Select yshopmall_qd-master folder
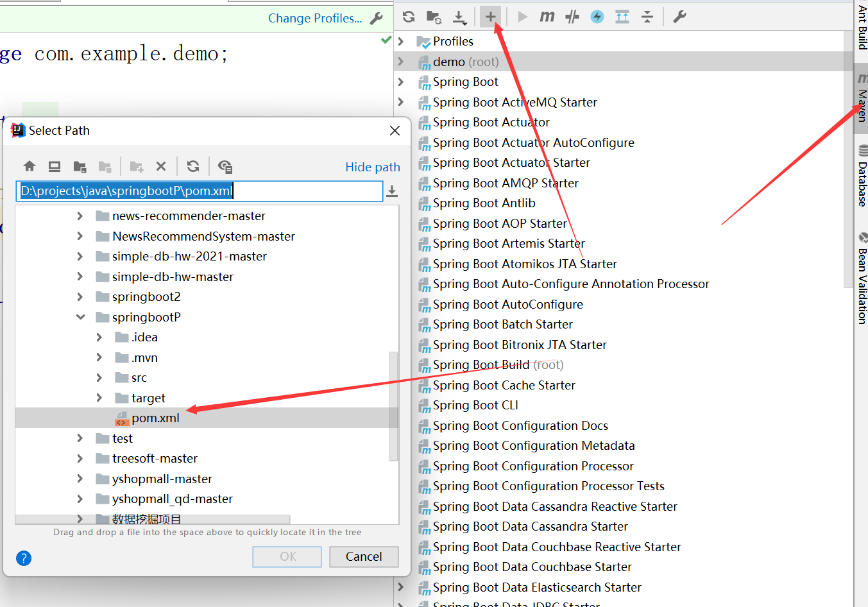 [x=172, y=499]
